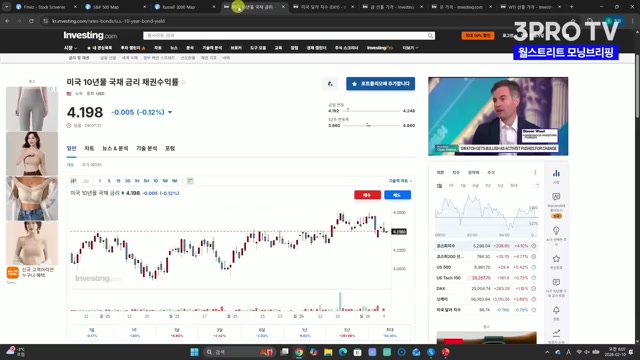The image size is (640, 360).
Task: Click the three-dot menu on market widget
Action: pyautogui.click(x=536, y=173)
